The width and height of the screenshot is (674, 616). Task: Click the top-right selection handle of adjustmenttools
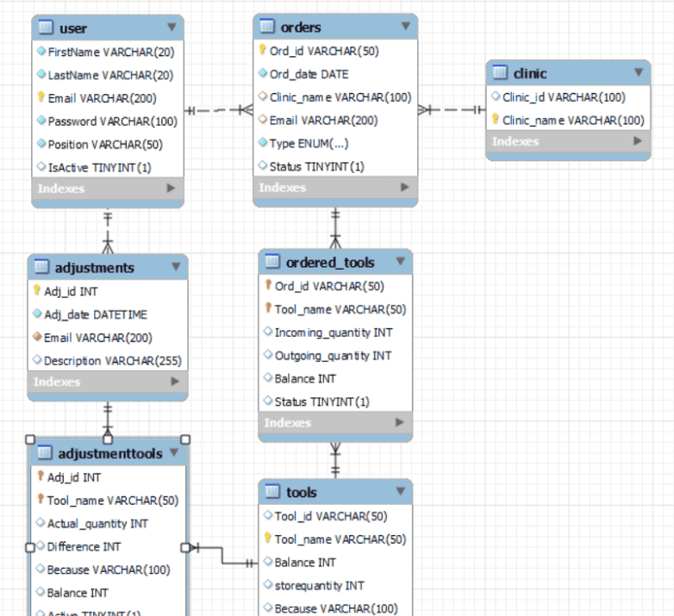(x=185, y=439)
